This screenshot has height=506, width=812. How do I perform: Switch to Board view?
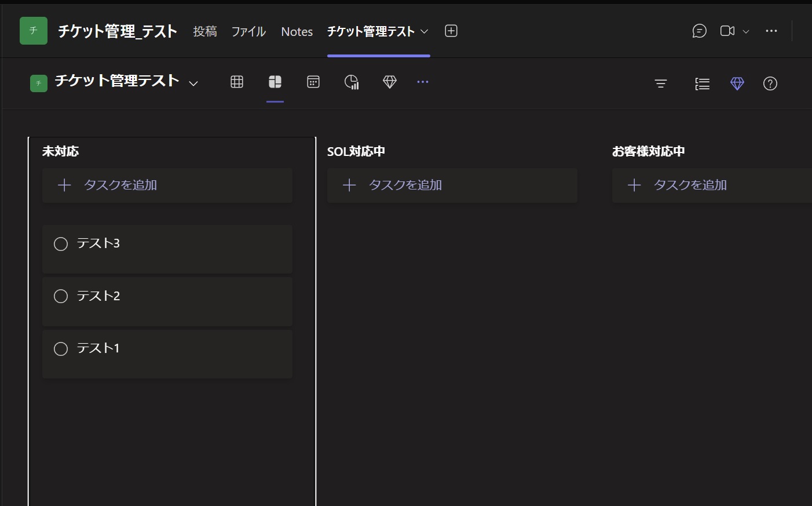pos(275,82)
